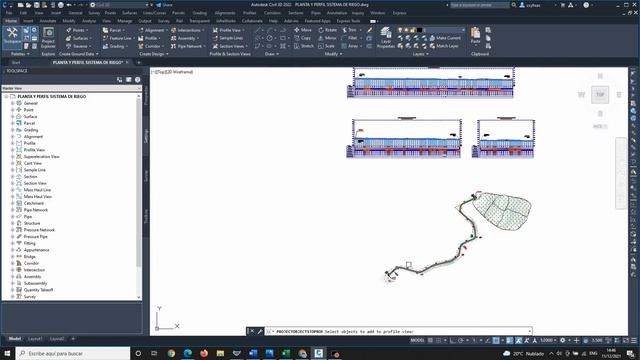Click the Layer Properties icon

click(x=385, y=38)
